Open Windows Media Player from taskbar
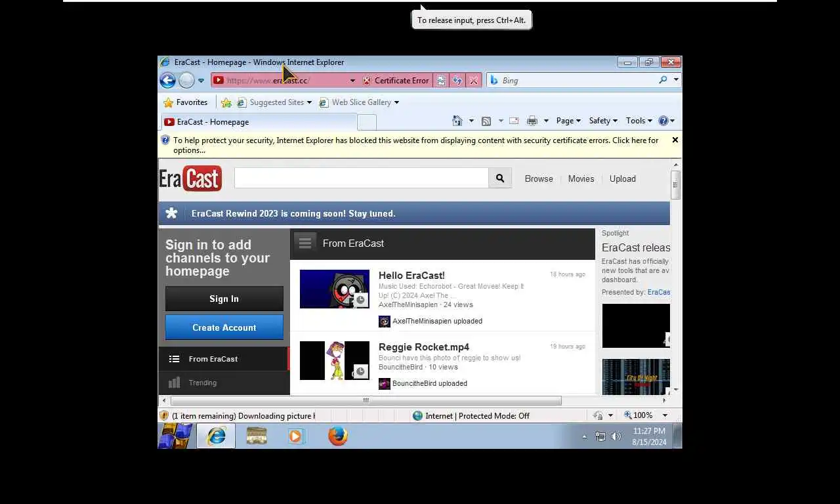The height and width of the screenshot is (504, 840). (x=297, y=436)
